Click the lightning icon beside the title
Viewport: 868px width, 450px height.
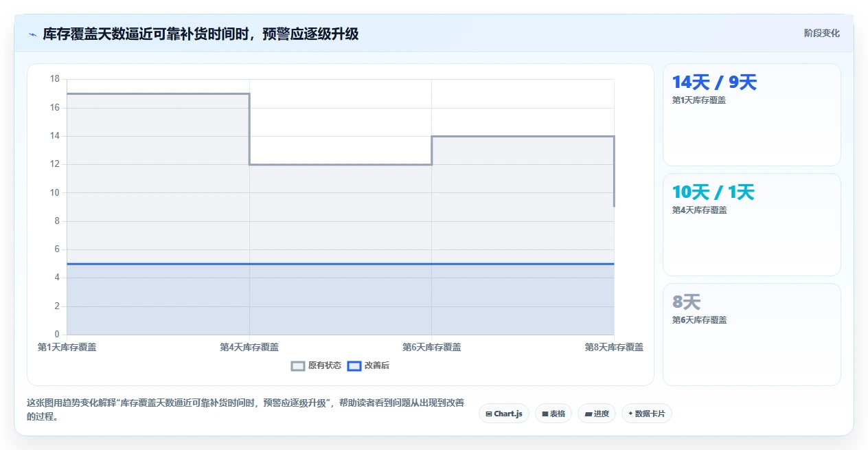[32, 34]
